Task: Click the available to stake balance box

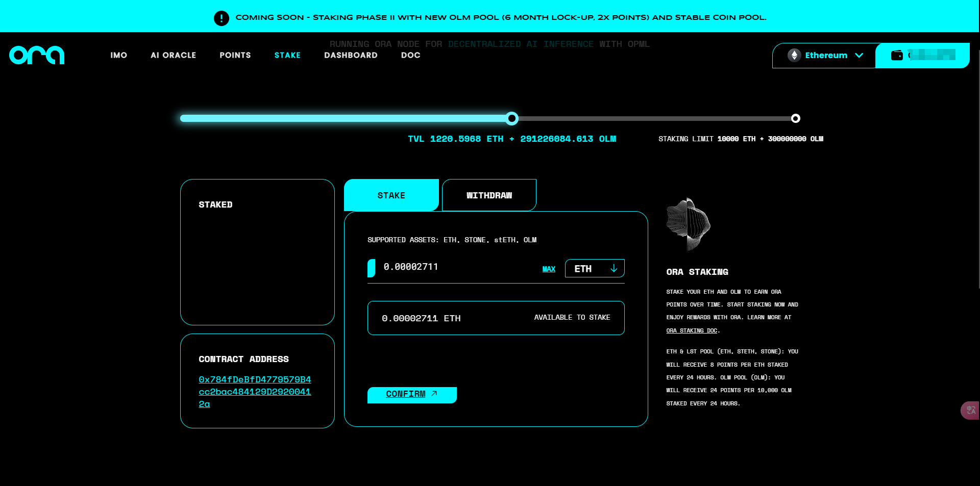Action: pyautogui.click(x=496, y=318)
